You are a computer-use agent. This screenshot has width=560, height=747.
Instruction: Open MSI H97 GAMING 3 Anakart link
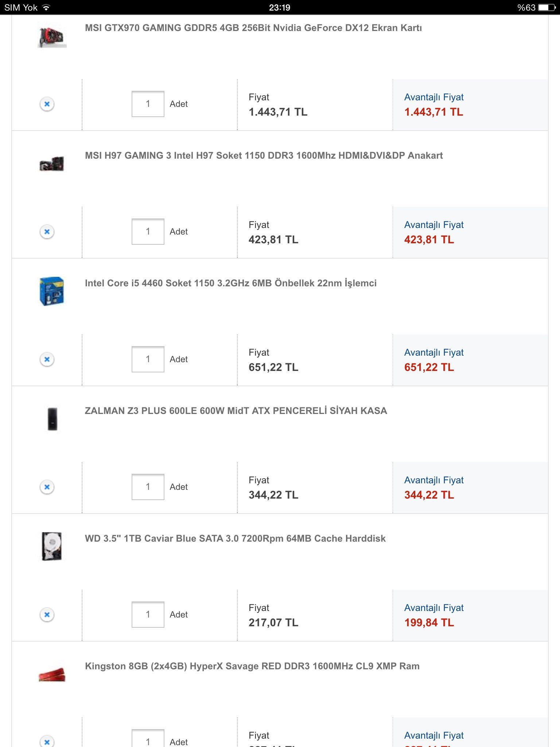tap(264, 156)
